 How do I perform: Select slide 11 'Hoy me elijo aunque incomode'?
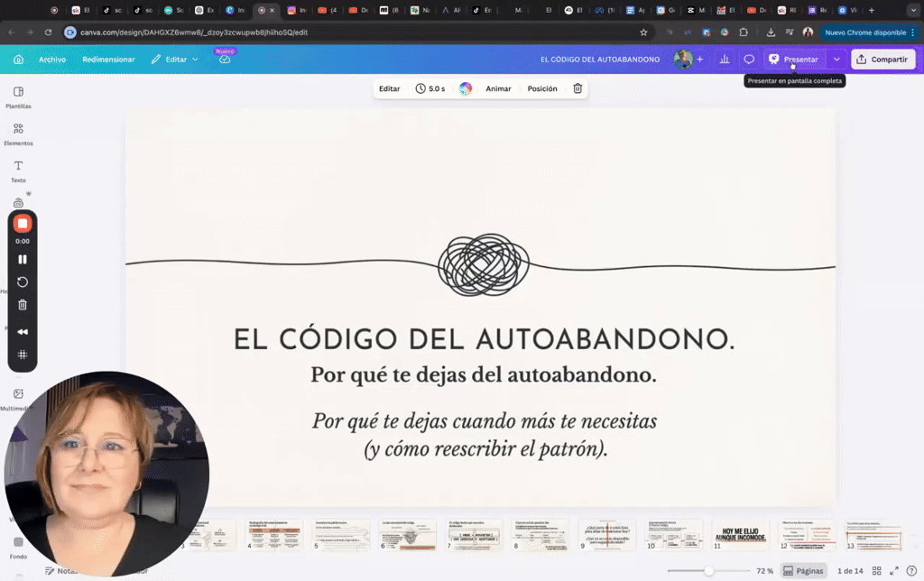[x=741, y=534]
